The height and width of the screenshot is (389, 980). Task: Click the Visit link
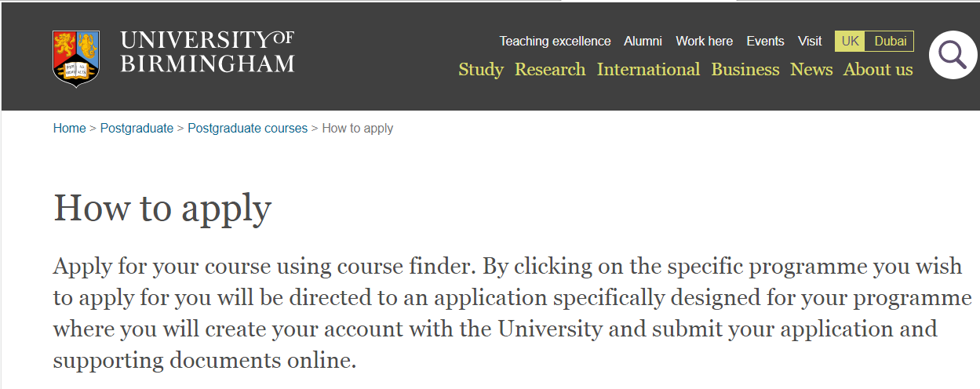point(810,41)
